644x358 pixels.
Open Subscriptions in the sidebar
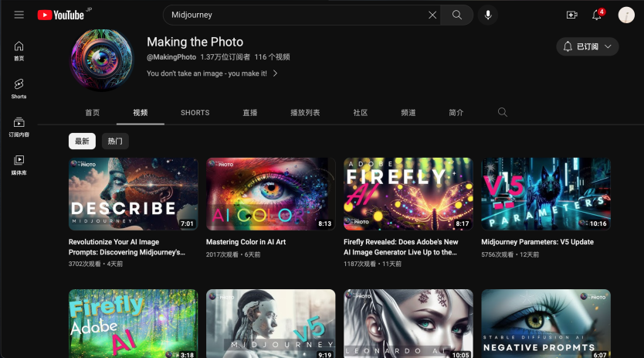[x=19, y=127]
